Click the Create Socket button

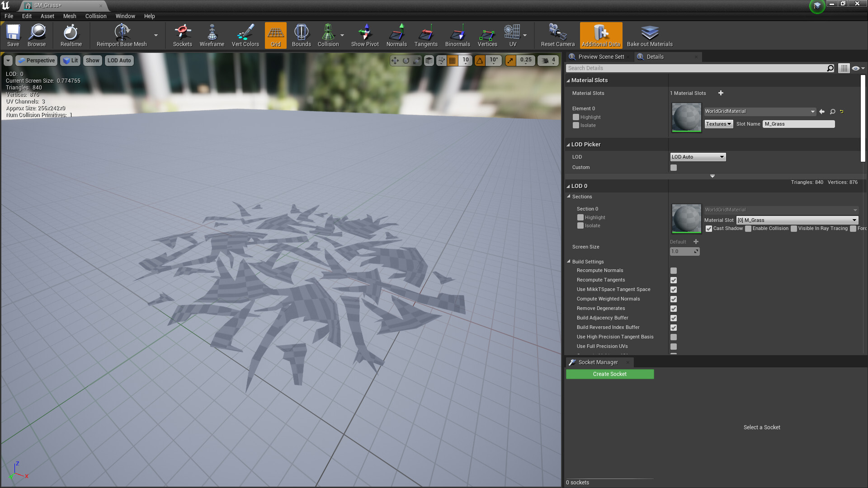pos(609,374)
